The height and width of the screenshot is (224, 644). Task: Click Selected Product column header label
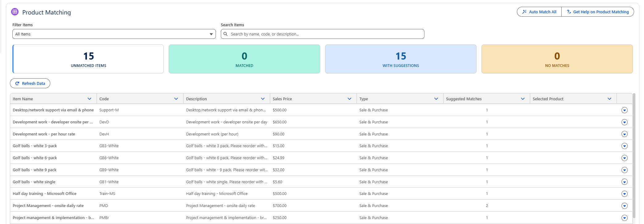[x=548, y=99]
